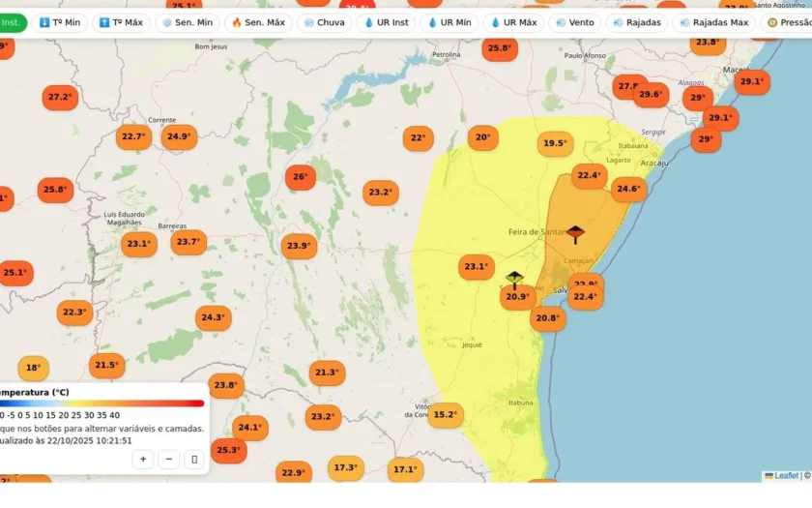Zoom in with the plus button
This screenshot has width=812, height=508.
143,460
